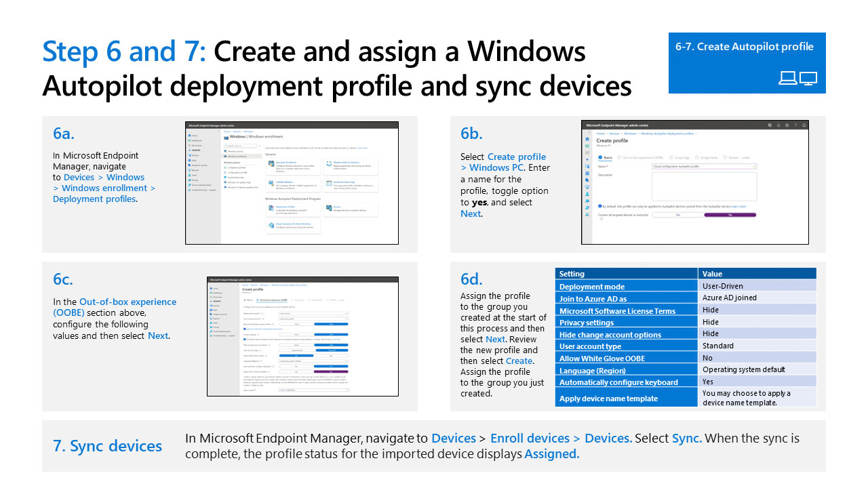Click the "Allow White Glove OOBE" table row label
Screen dimensions: 868x488
[627, 358]
